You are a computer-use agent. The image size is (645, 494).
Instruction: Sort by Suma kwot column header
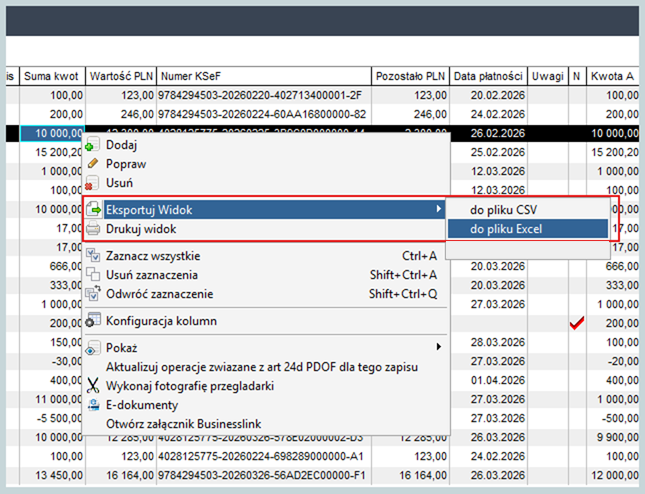pos(52,76)
